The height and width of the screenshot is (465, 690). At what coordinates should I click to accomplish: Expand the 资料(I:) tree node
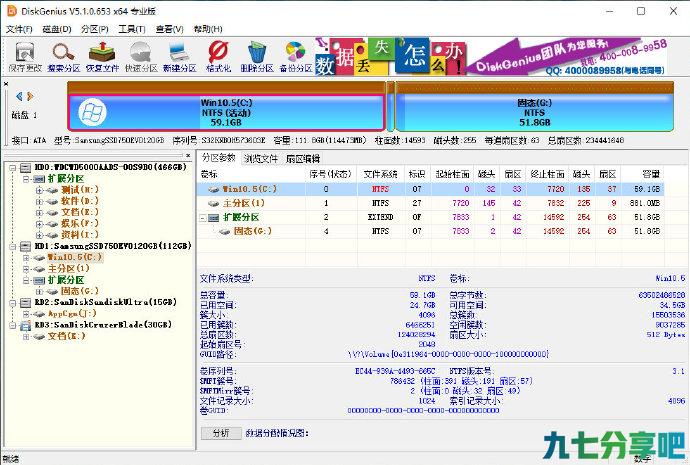coord(40,235)
